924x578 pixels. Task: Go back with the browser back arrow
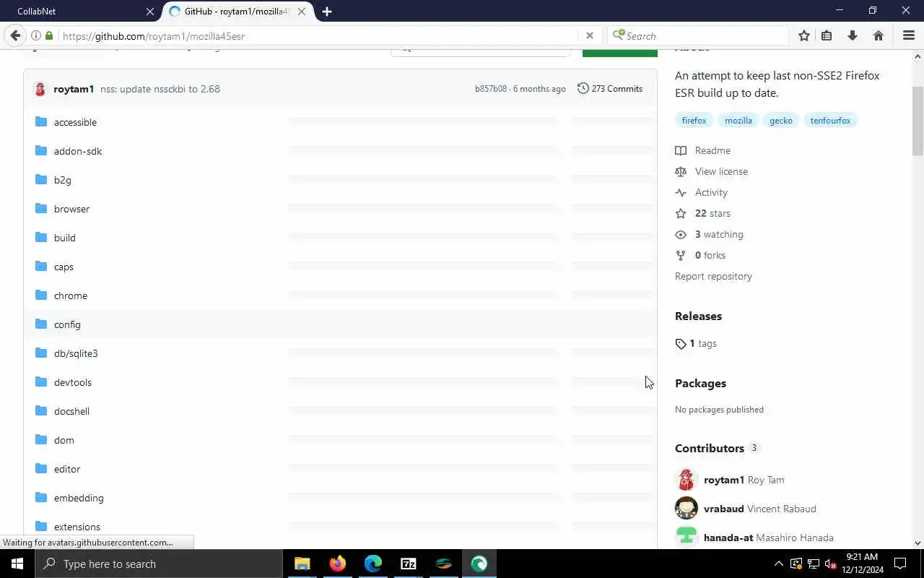pos(15,35)
